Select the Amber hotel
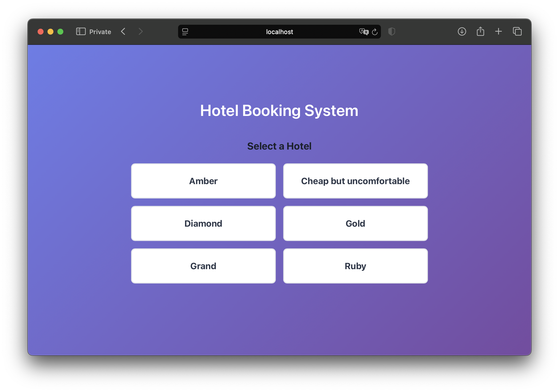 tap(203, 181)
